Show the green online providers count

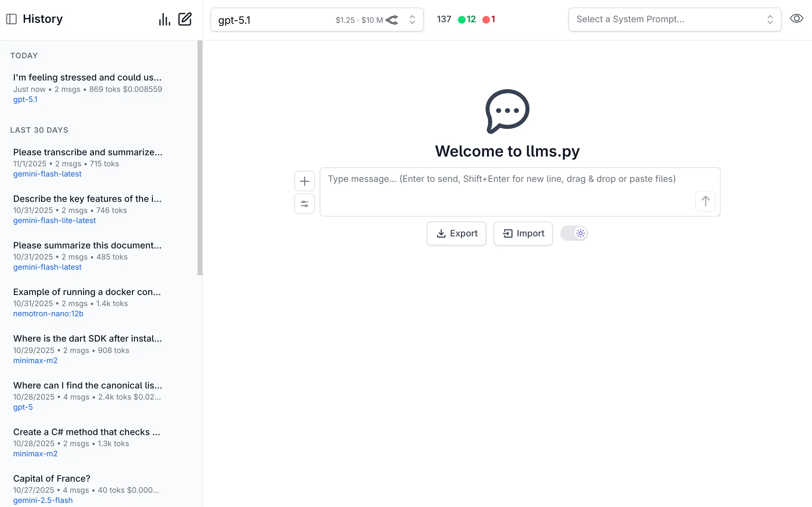467,19
